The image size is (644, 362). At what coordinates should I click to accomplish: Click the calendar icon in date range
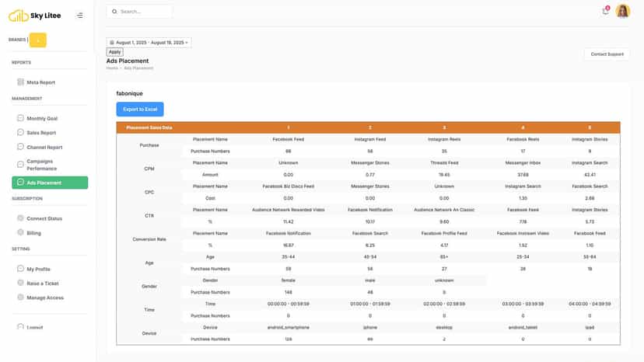click(112, 42)
